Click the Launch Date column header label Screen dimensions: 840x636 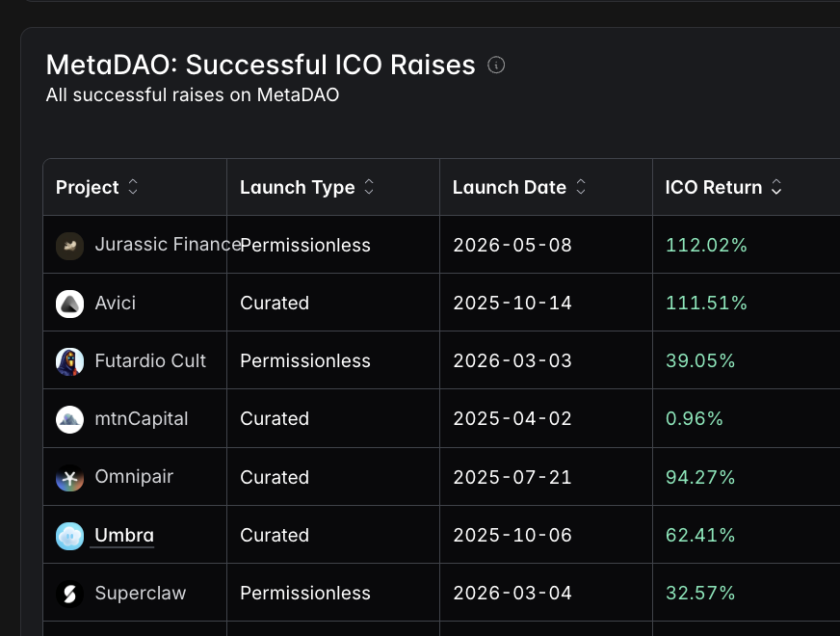click(x=510, y=187)
